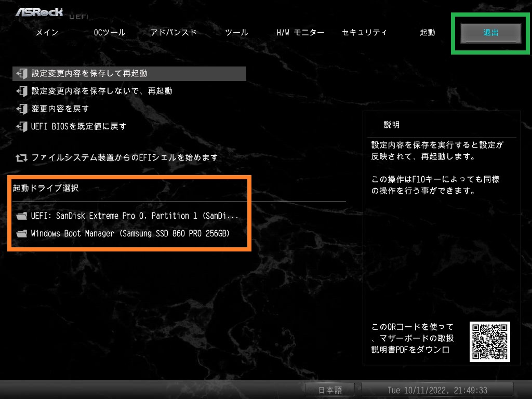Click the date and time display
The height and width of the screenshot is (399, 532).
pyautogui.click(x=437, y=390)
